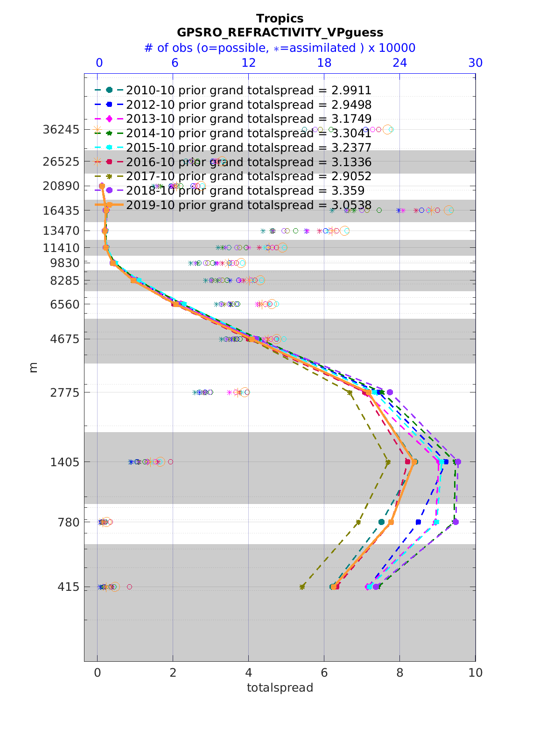Viewport: 560px width, 735px height.
Task: Click the 2017-10 olive star legend marker
Action: tap(109, 176)
